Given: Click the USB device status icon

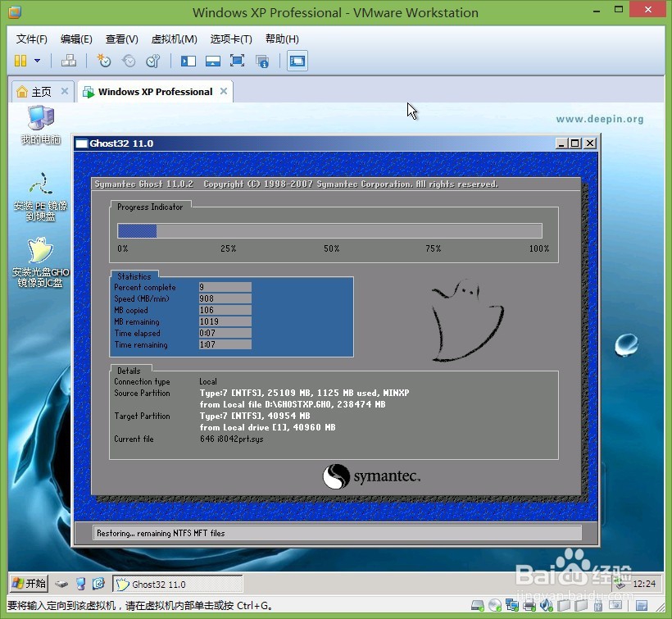Looking at the screenshot, I should (598, 606).
